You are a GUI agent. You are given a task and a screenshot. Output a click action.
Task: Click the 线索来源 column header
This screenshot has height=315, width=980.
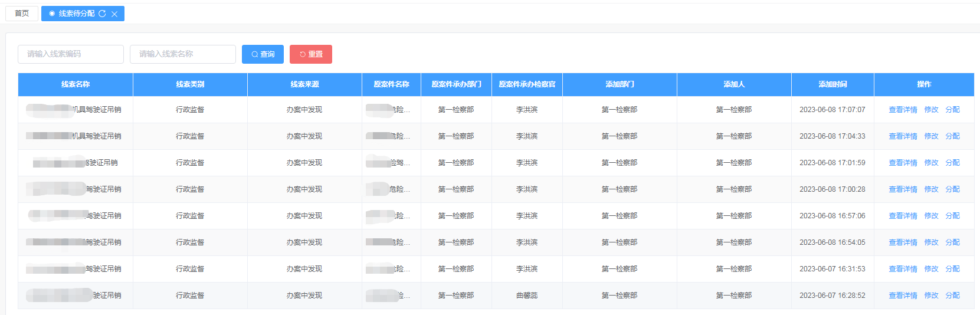(x=304, y=84)
